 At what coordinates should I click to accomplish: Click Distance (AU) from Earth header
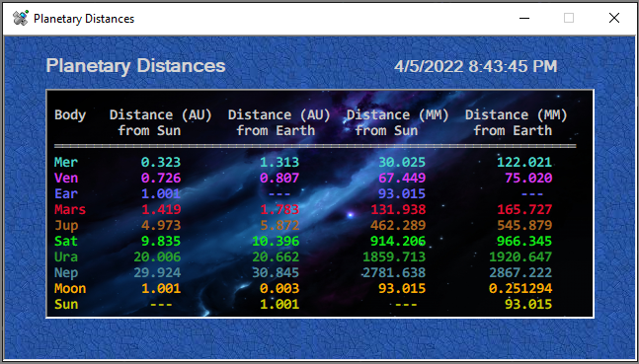[x=280, y=122]
